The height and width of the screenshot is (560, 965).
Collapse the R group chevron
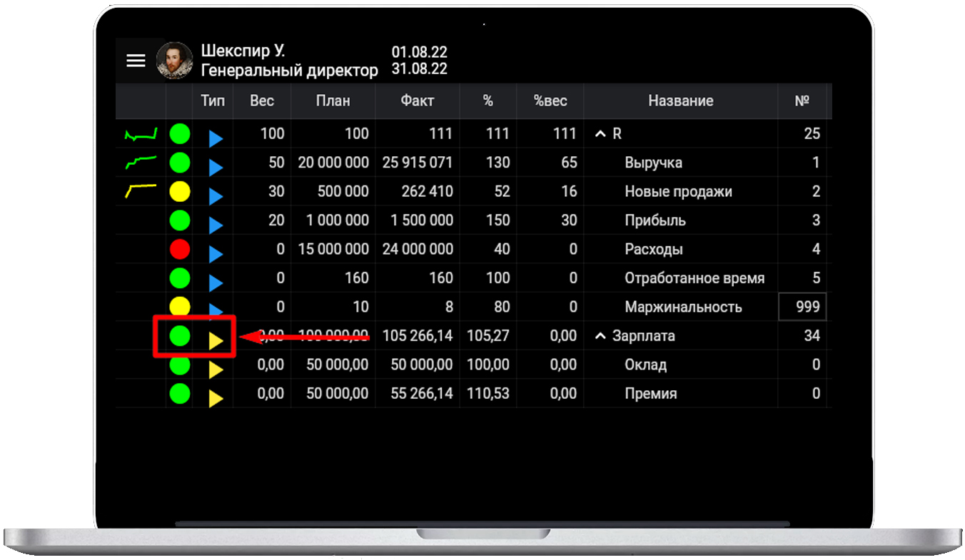pyautogui.click(x=600, y=134)
